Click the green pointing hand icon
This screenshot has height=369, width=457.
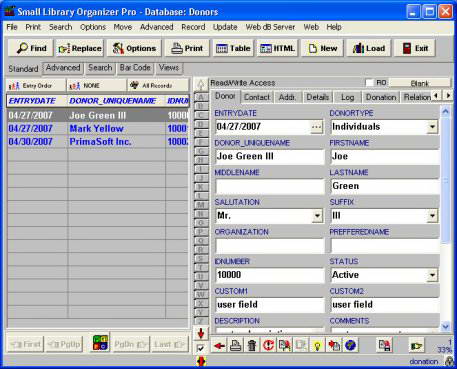click(x=416, y=345)
